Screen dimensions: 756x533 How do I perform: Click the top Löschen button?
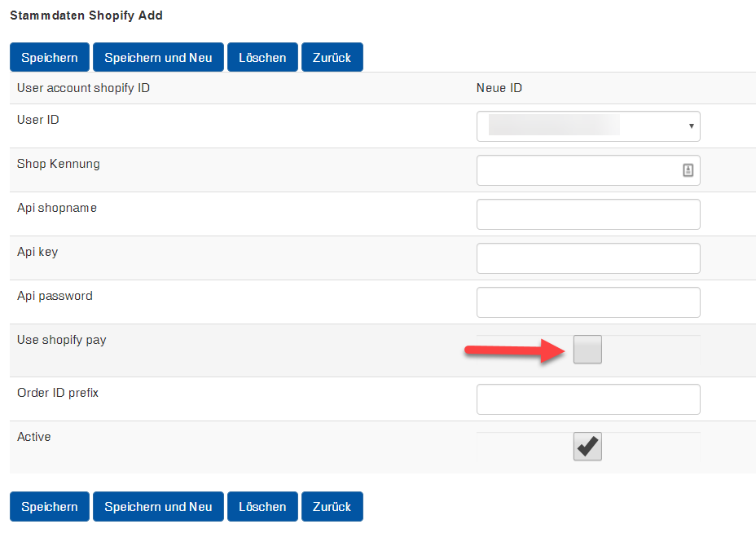click(262, 57)
